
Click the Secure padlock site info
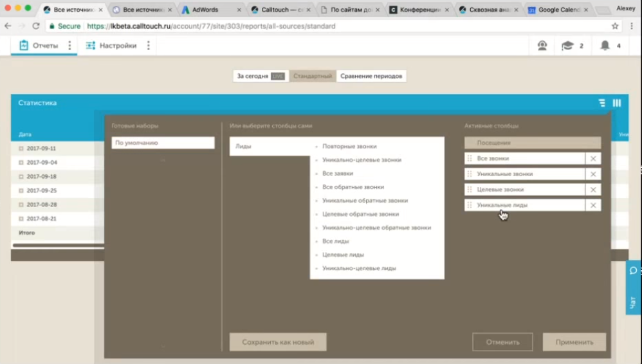click(x=65, y=26)
